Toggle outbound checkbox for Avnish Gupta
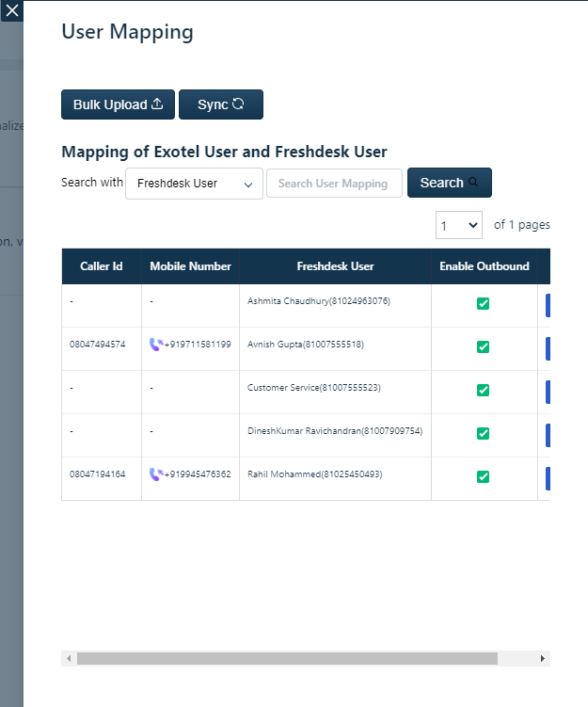 click(483, 347)
